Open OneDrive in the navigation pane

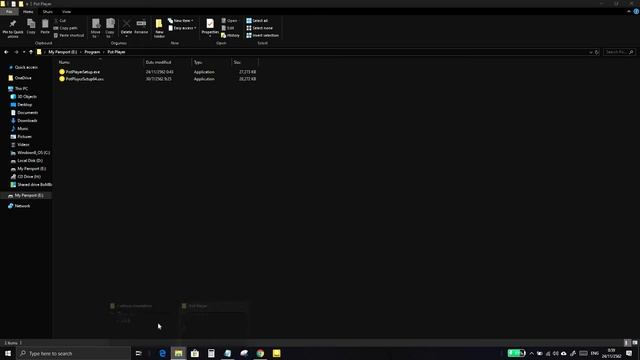23,78
